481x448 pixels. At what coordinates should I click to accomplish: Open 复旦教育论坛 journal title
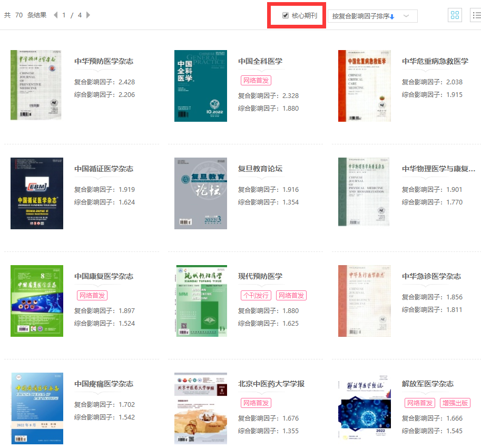pyautogui.click(x=260, y=169)
